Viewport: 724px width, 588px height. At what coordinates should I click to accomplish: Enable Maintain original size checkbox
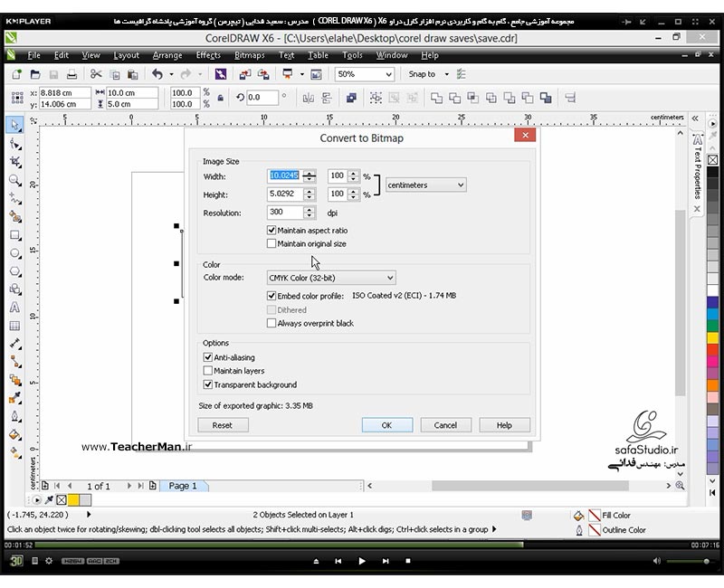pyautogui.click(x=271, y=243)
